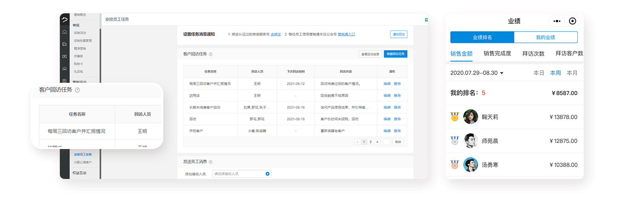Click 删除 for the 访問店 task row
Image resolution: width=644 pixels, height=207 pixels.
click(397, 96)
